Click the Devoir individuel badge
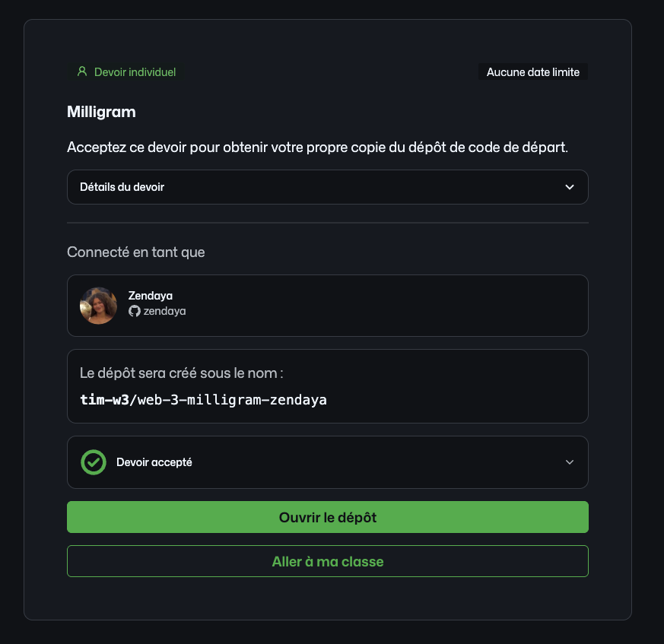The image size is (664, 644). (x=125, y=72)
